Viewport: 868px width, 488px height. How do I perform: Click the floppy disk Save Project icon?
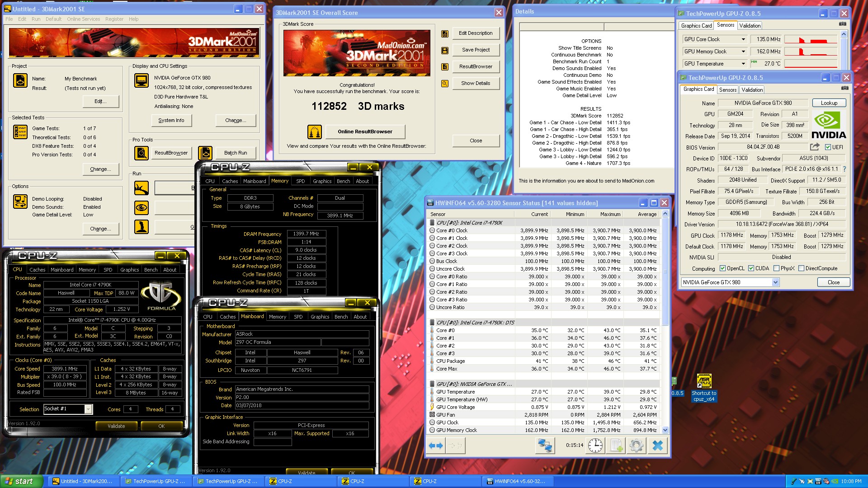tap(445, 50)
